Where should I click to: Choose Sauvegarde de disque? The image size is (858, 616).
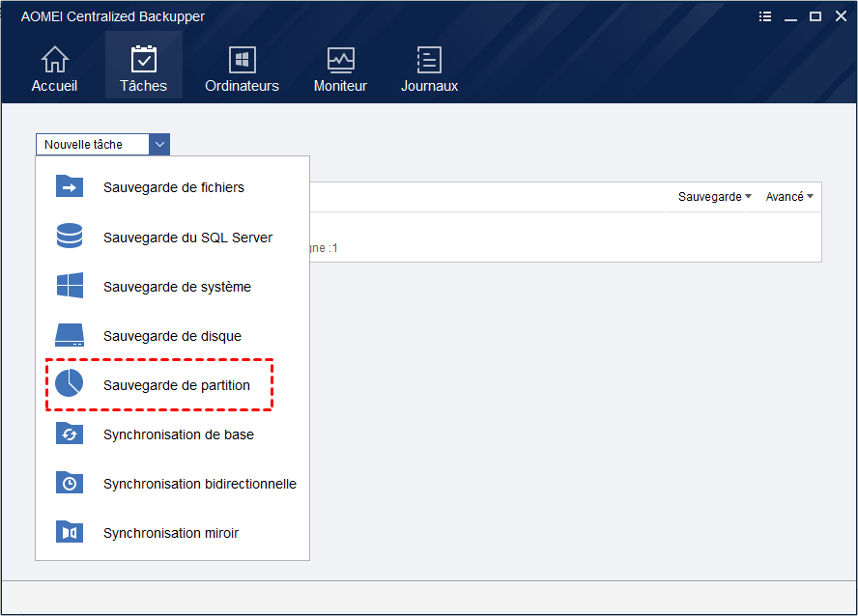tap(172, 336)
